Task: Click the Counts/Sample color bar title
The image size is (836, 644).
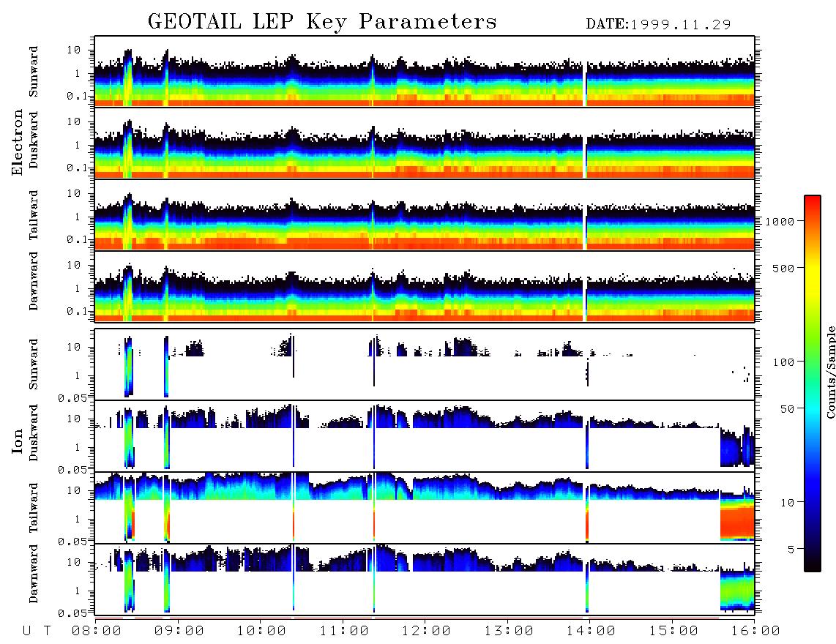Action: pos(830,372)
